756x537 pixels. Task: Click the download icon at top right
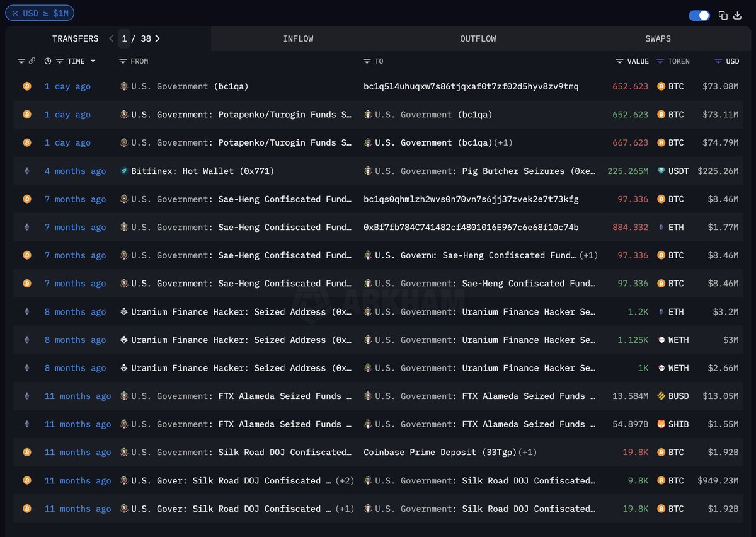pyautogui.click(x=738, y=15)
